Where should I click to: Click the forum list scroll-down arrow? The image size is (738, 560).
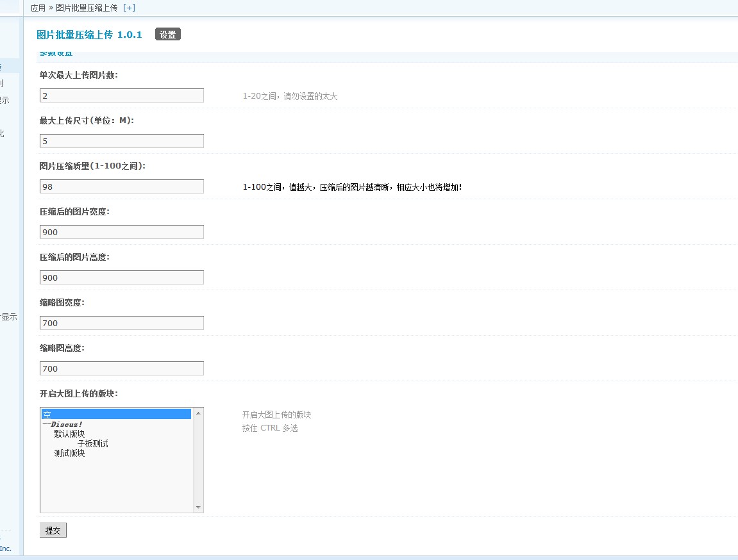click(198, 507)
